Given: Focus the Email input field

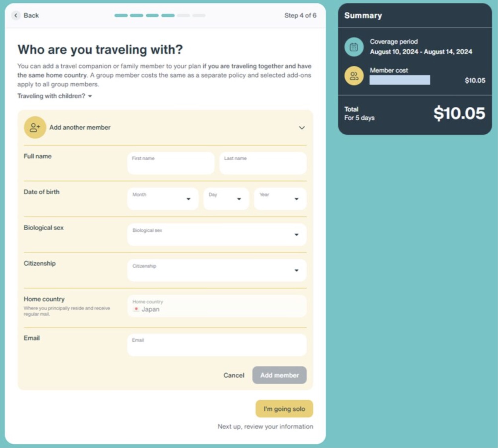Looking at the screenshot, I should coord(217,345).
